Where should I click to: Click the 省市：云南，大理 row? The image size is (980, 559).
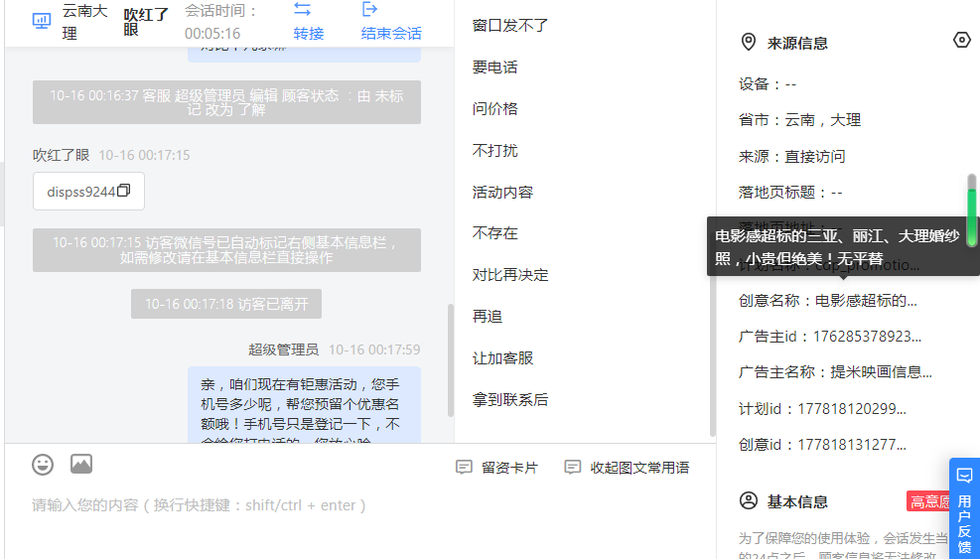[799, 120]
